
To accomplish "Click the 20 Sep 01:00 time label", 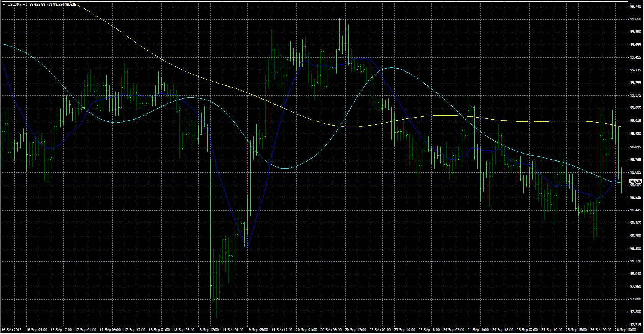I will tap(306, 329).
